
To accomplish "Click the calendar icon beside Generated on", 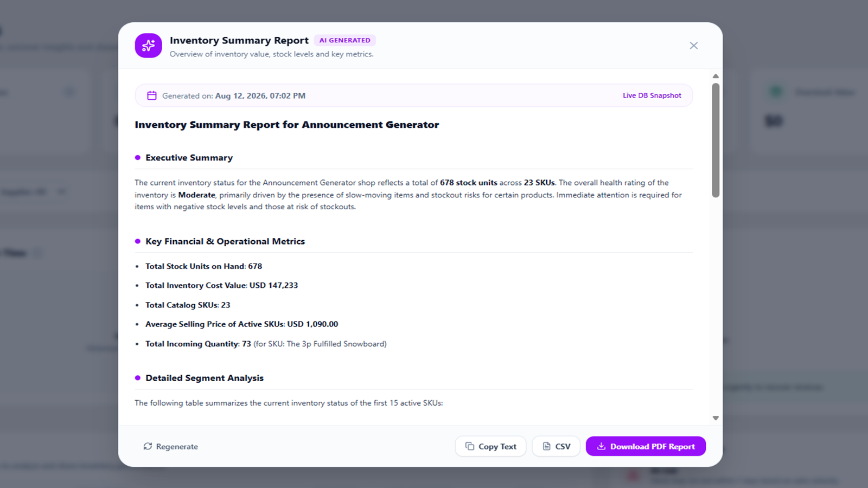I will pyautogui.click(x=152, y=95).
